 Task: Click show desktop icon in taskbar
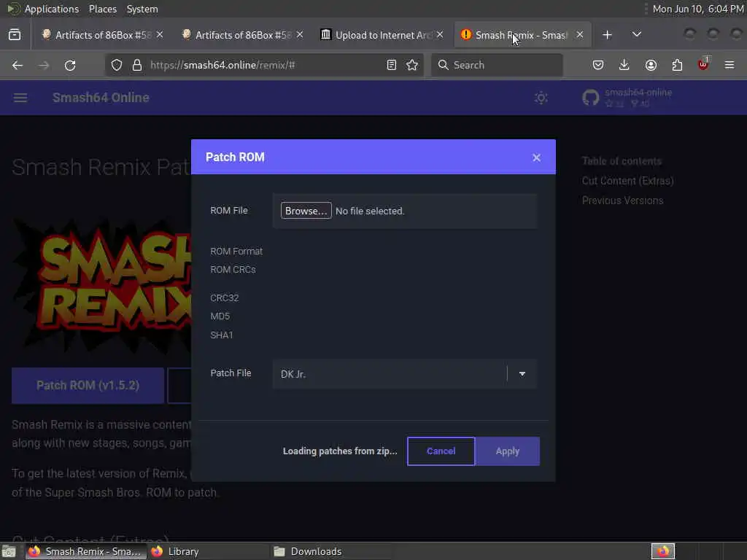point(9,551)
